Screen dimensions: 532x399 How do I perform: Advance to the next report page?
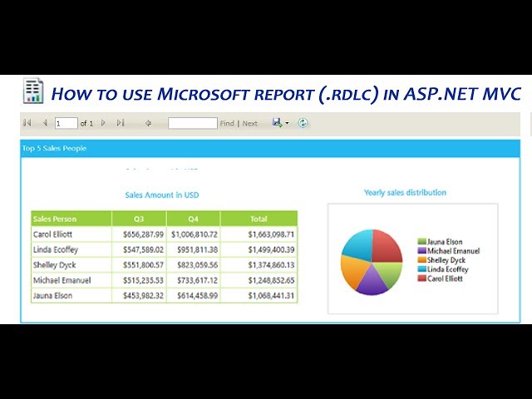pos(103,123)
